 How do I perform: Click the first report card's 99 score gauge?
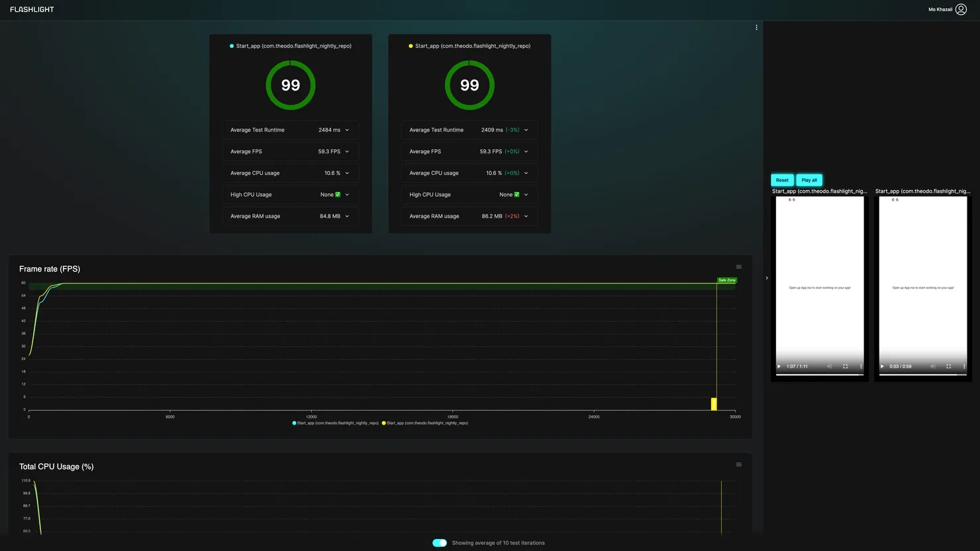[291, 85]
